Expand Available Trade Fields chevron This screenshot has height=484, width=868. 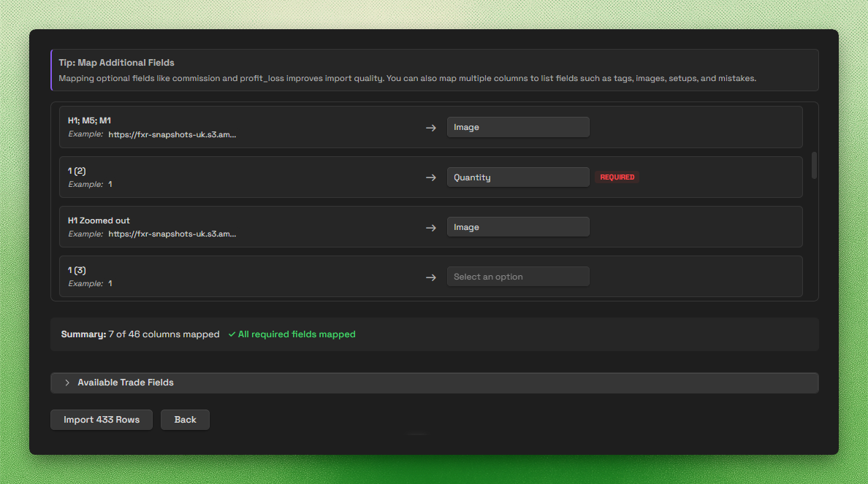[x=67, y=383]
